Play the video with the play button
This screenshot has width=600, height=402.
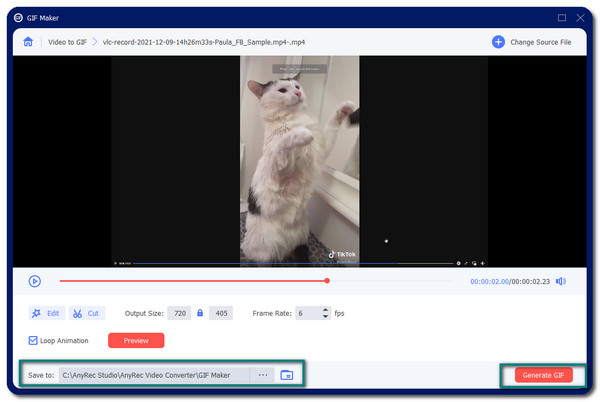34,281
